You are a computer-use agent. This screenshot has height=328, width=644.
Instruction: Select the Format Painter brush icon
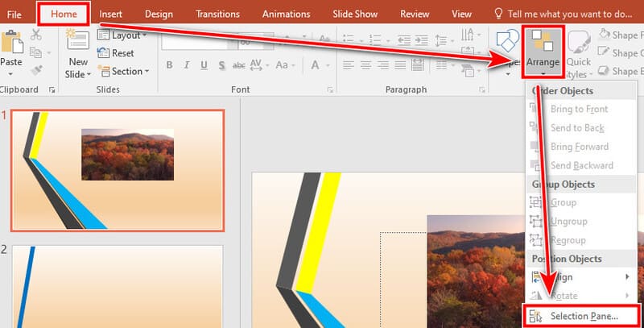click(36, 71)
